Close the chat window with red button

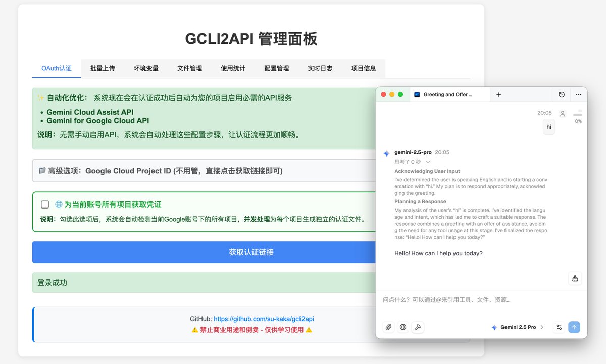click(383, 94)
